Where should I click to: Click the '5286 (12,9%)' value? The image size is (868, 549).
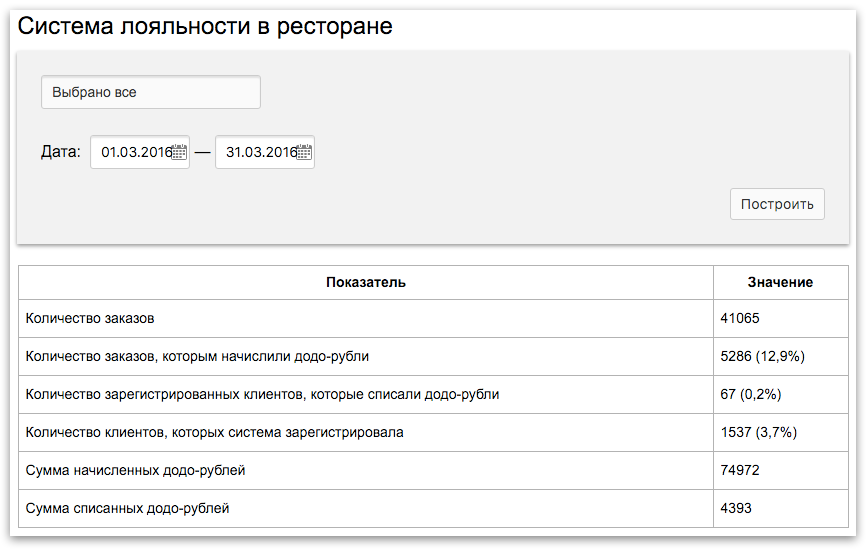[762, 356]
